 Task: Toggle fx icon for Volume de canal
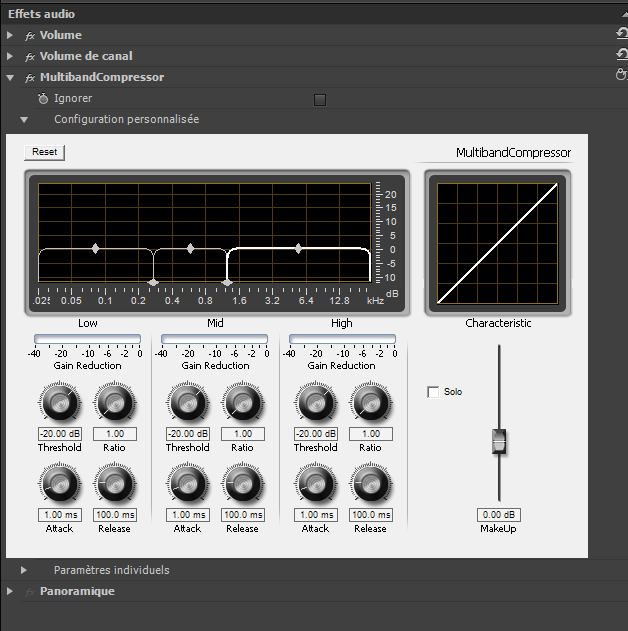point(30,57)
